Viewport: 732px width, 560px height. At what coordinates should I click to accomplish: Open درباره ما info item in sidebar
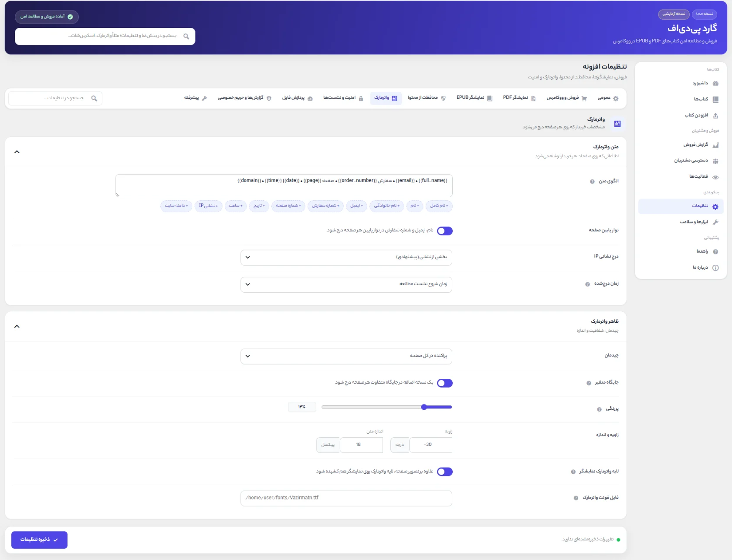[x=681, y=268]
